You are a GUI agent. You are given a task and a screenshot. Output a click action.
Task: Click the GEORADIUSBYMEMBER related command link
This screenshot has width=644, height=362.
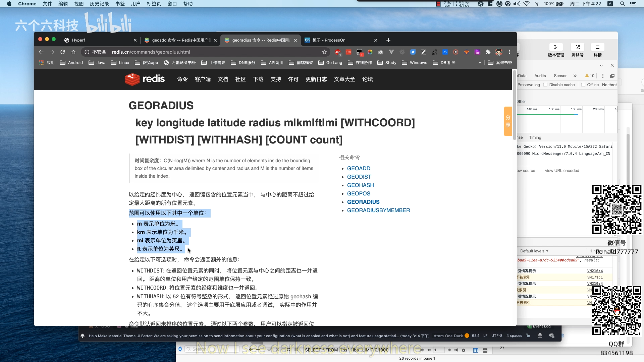pyautogui.click(x=379, y=210)
